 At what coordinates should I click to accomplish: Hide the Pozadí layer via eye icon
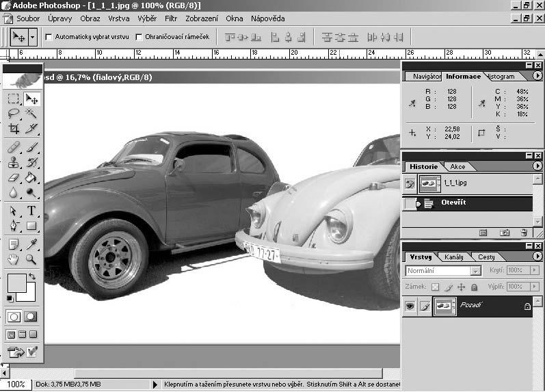pos(410,307)
